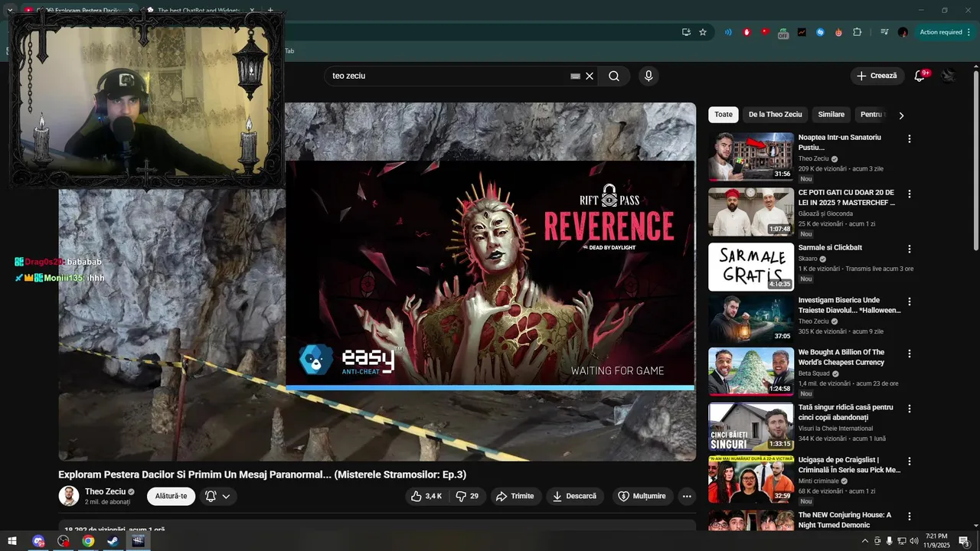This screenshot has height=551, width=980.
Task: Open Dead by Daylight from the taskbar
Action: (138, 541)
